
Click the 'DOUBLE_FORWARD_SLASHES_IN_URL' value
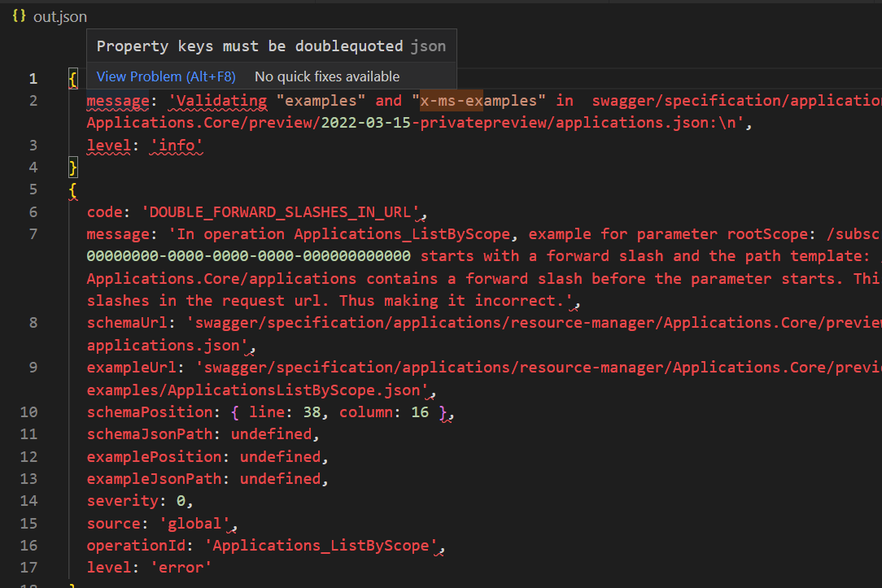pos(282,211)
